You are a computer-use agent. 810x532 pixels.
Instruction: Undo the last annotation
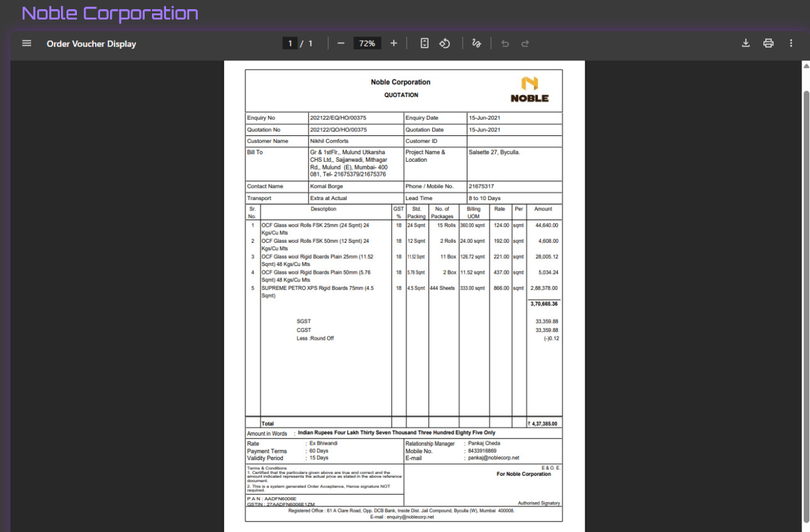(x=505, y=43)
